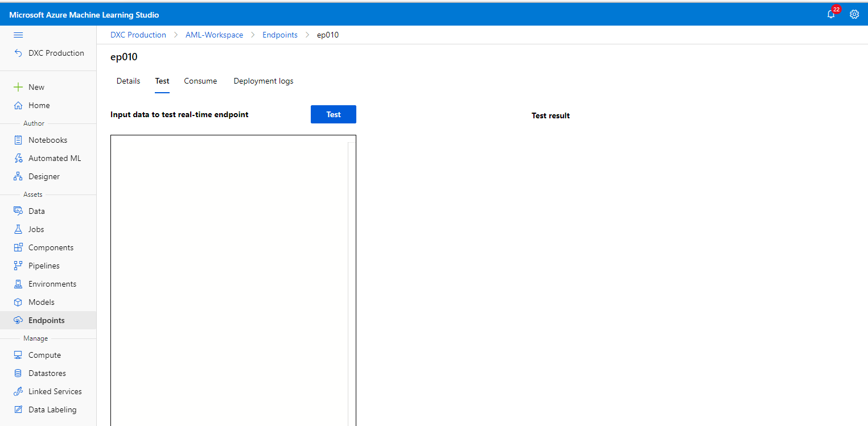
Task: Click Microsoft Azure Machine Learning Studio title
Action: coord(84,15)
